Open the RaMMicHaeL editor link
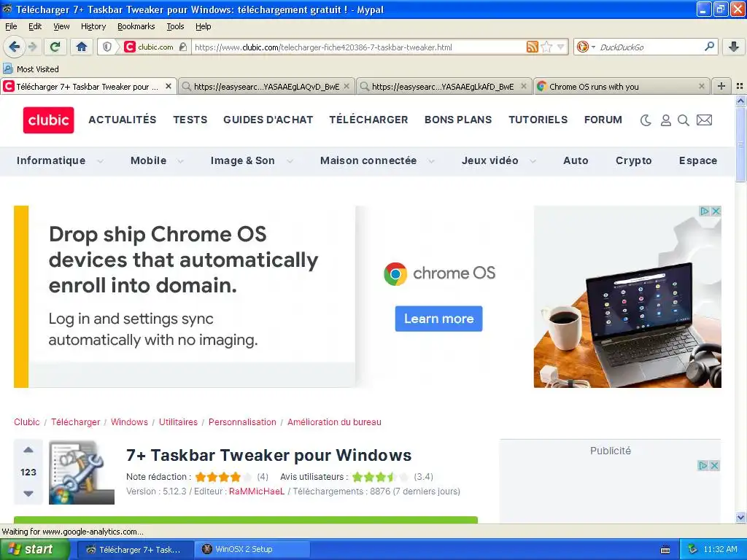747x560 pixels. pos(256,491)
